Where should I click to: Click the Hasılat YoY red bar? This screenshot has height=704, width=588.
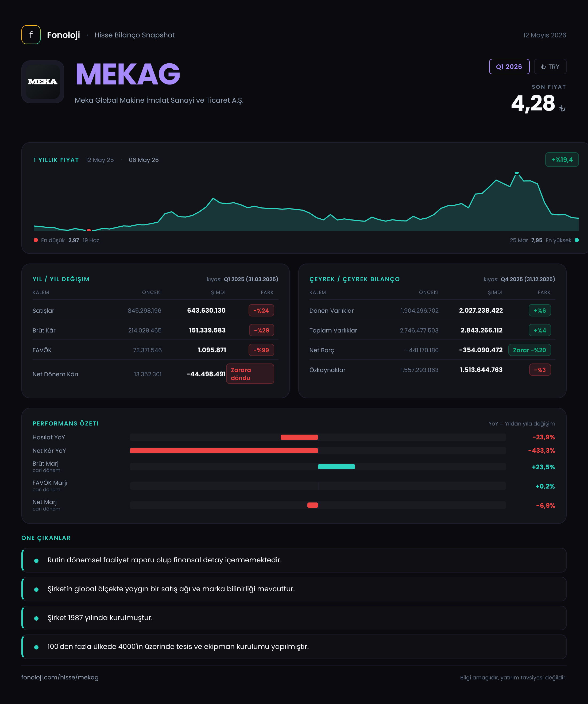pyautogui.click(x=299, y=437)
